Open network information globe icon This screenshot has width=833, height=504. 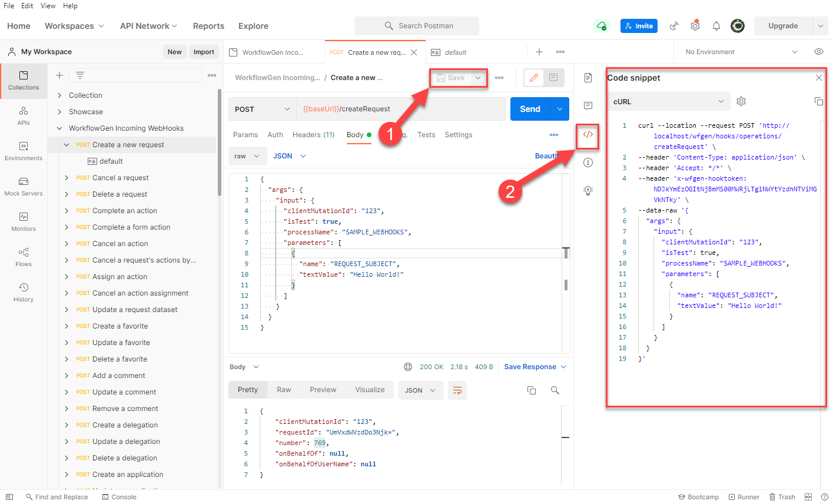[408, 367]
